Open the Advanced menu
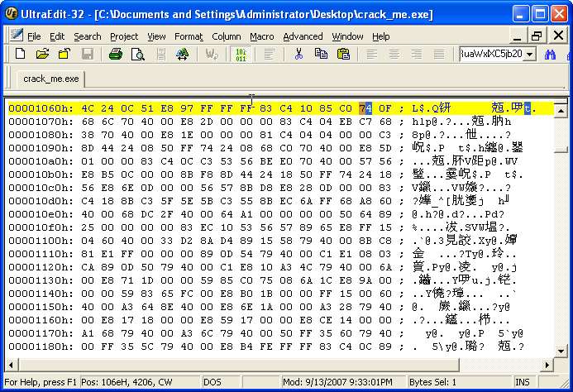The width and height of the screenshot is (573, 392). [x=303, y=36]
